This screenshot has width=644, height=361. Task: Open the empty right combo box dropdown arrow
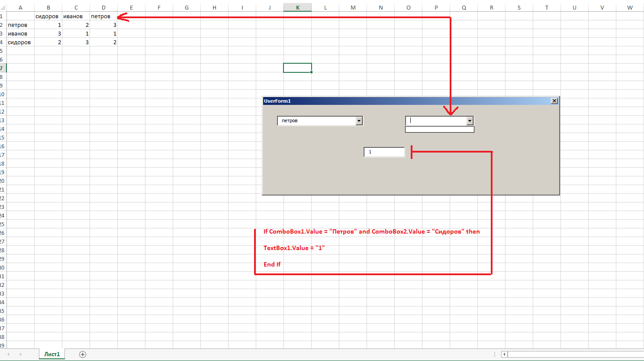point(470,121)
